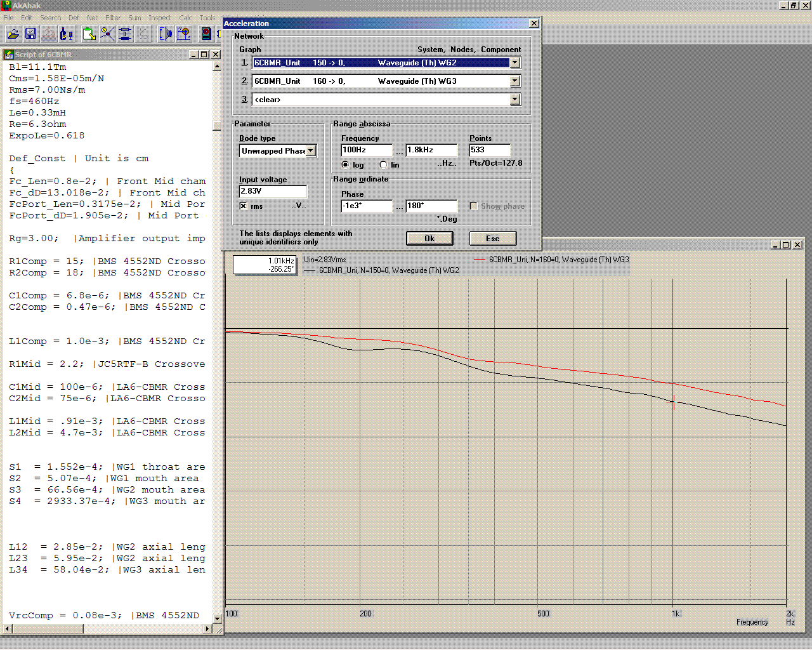
Task: Select the lin frequency scale radio button
Action: click(383, 165)
